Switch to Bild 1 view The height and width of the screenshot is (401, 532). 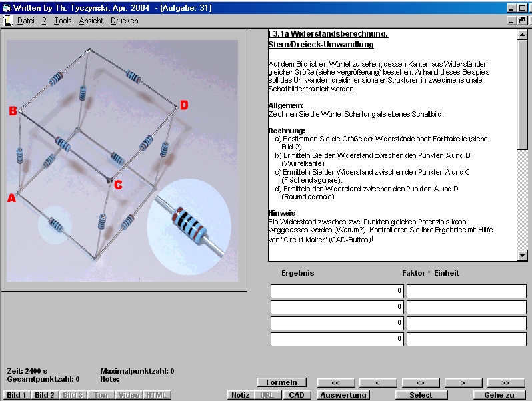(x=17, y=395)
